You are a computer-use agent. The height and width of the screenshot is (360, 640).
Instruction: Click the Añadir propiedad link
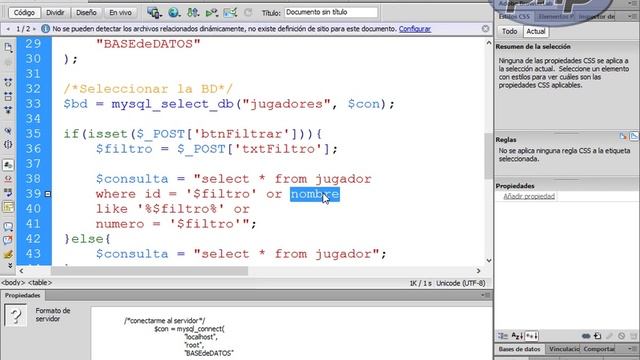pos(529,196)
